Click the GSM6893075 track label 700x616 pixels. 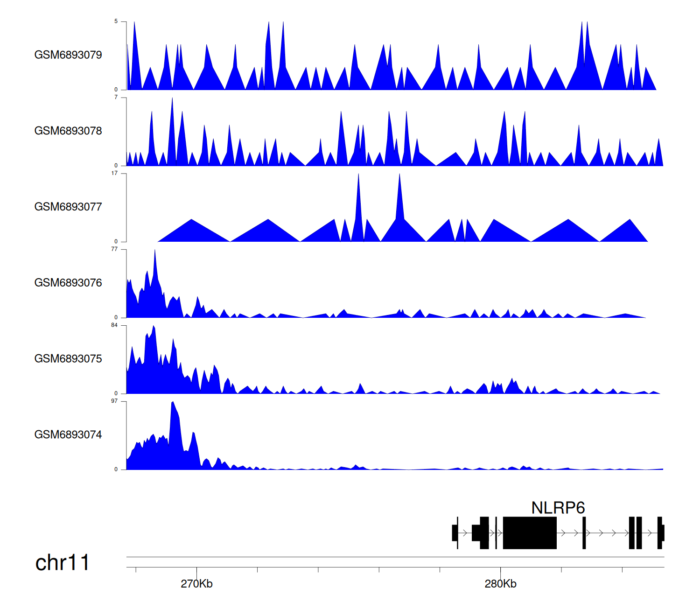pyautogui.click(x=68, y=359)
